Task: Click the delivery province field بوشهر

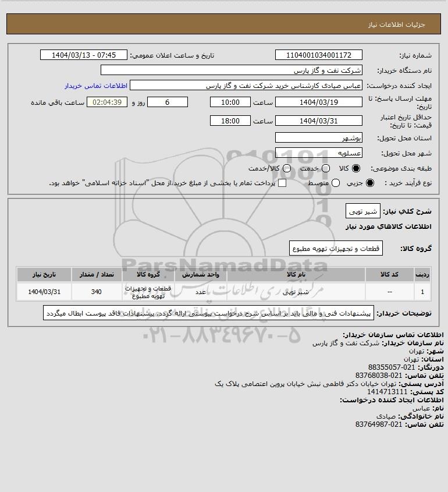Action: coord(318,137)
